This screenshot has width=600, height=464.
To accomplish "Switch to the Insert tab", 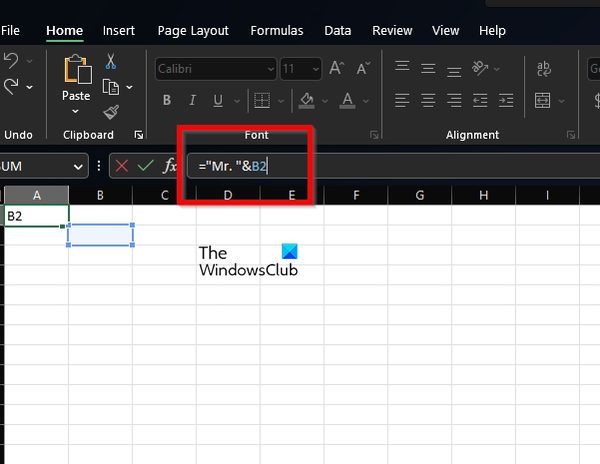I will point(119,31).
